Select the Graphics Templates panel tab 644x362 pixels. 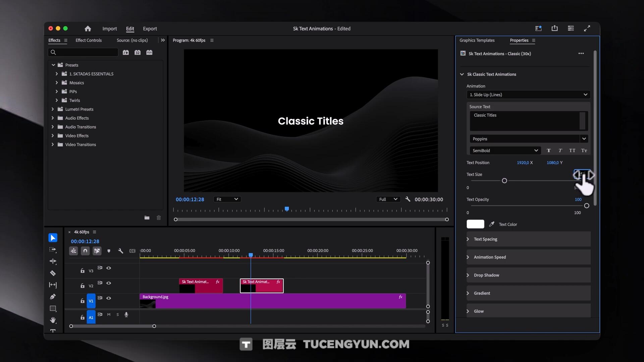point(477,40)
